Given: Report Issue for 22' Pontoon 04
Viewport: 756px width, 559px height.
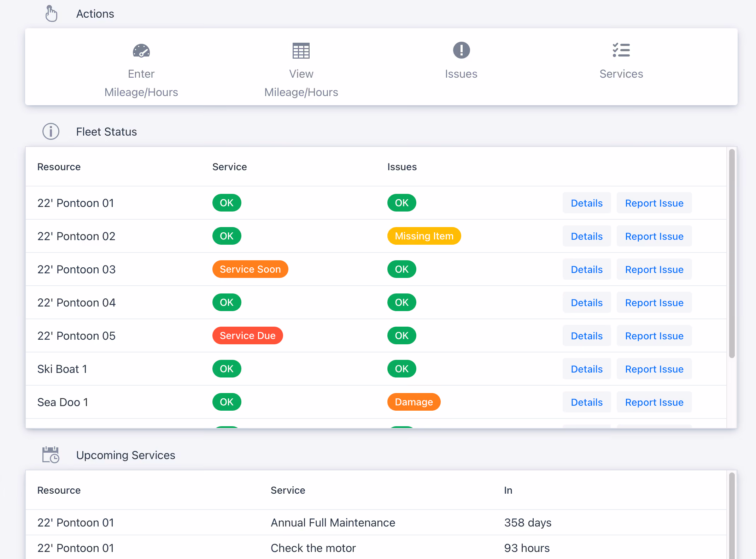Looking at the screenshot, I should (x=654, y=302).
